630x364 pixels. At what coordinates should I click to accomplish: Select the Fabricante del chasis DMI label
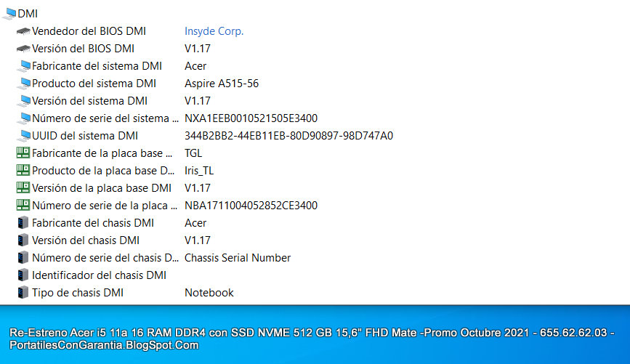pos(93,223)
